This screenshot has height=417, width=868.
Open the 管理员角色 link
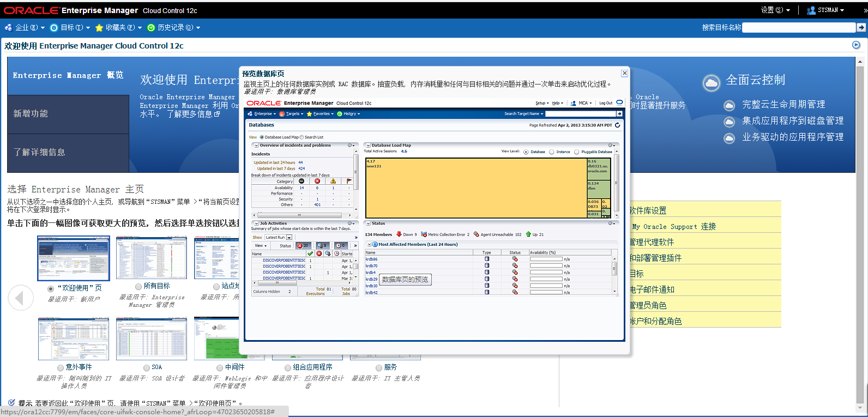point(648,305)
